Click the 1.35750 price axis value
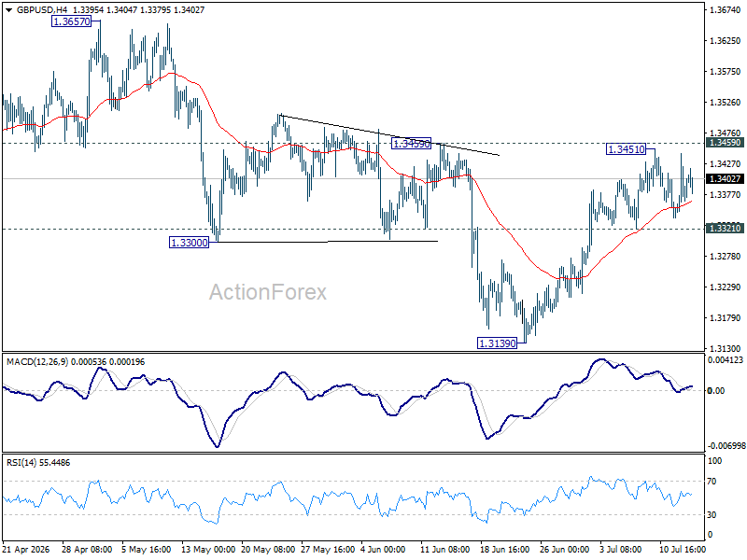The width and height of the screenshot is (747, 560). pos(726,72)
